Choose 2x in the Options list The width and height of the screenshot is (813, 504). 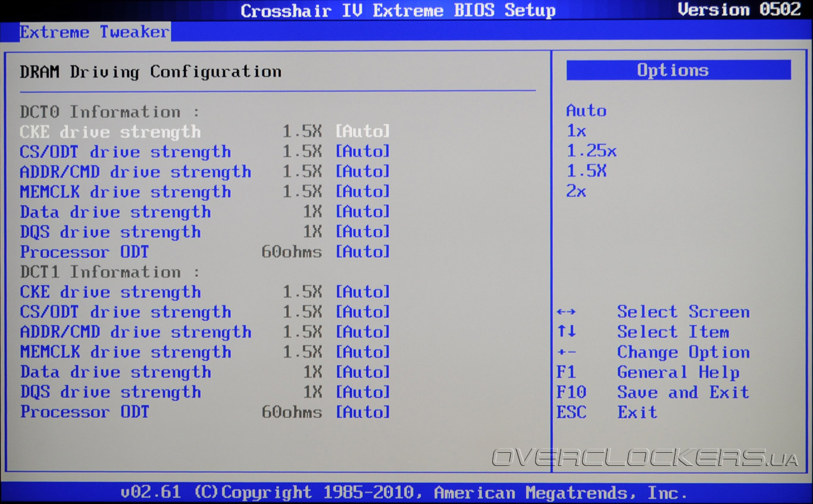coord(576,192)
